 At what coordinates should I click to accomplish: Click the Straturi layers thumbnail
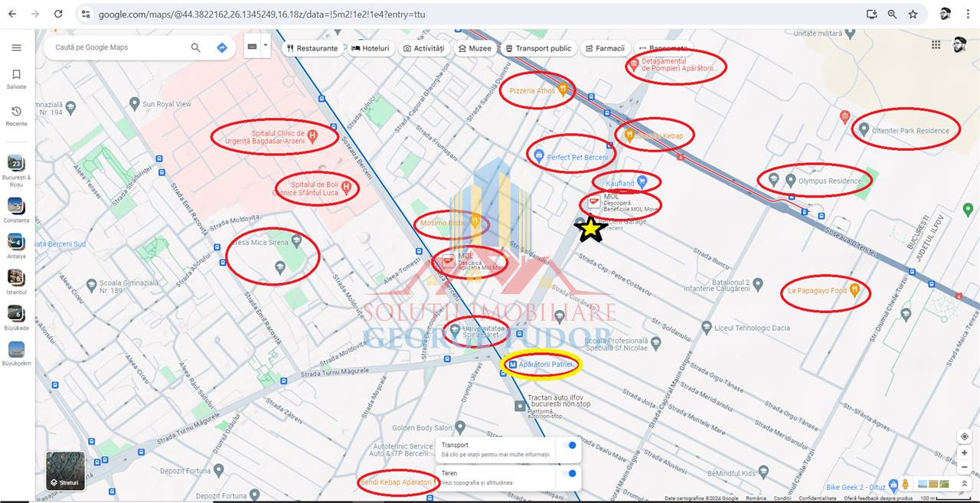pos(65,471)
